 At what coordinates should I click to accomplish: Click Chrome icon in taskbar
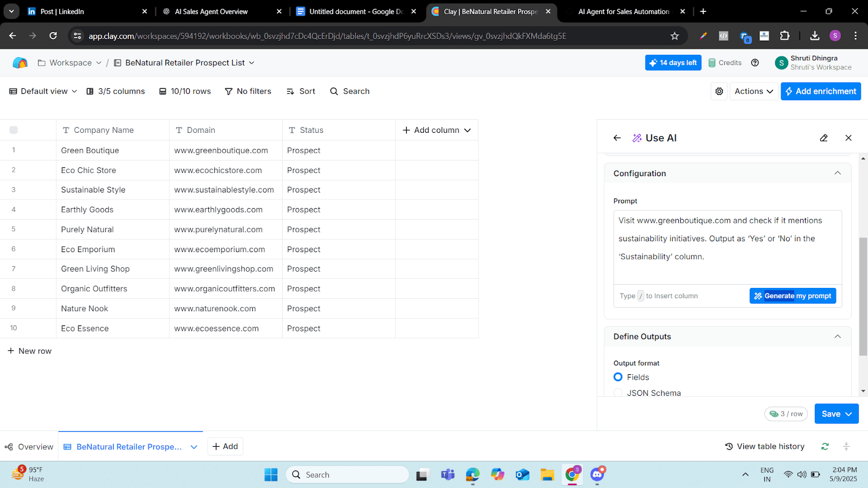[572, 475]
